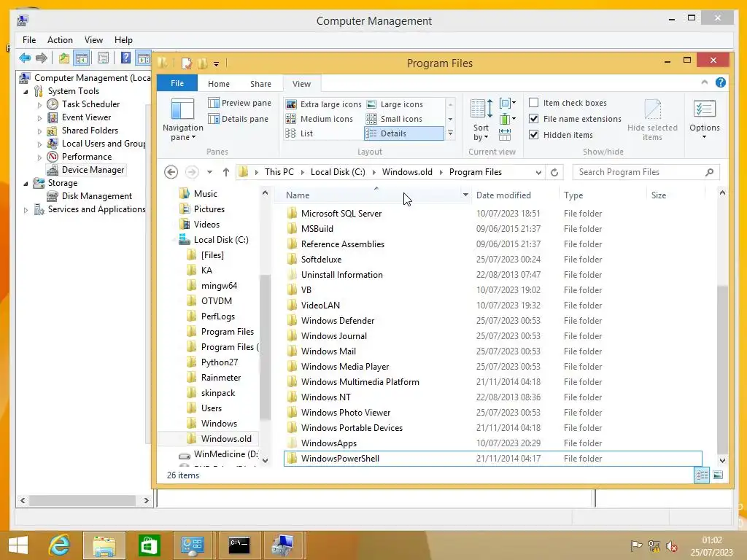Enable Details pane in ribbon
The image size is (747, 560).
239,119
